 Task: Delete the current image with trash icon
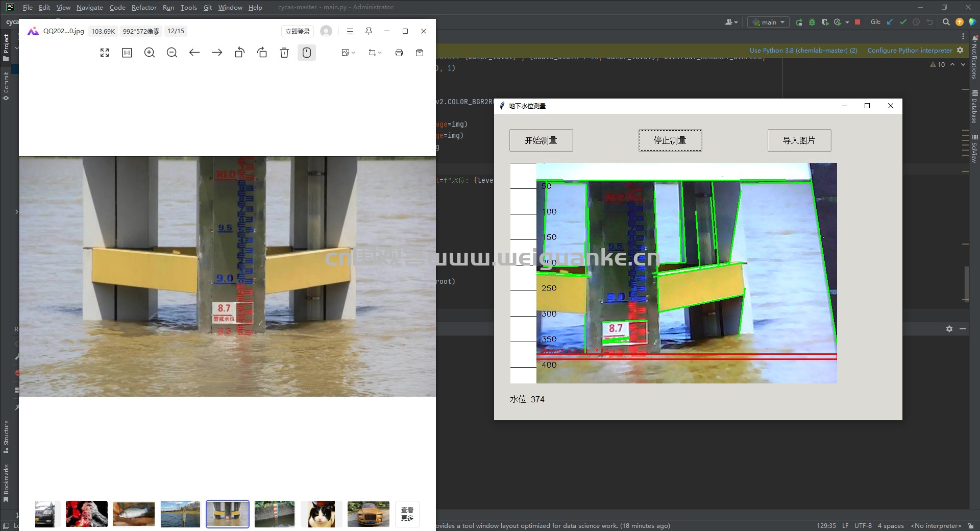pos(284,53)
